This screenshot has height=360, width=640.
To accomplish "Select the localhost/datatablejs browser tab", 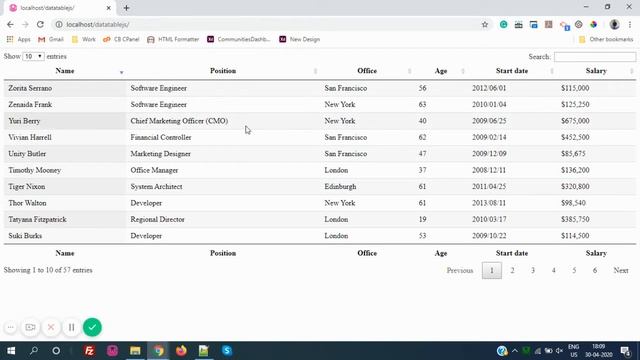I will [60, 8].
